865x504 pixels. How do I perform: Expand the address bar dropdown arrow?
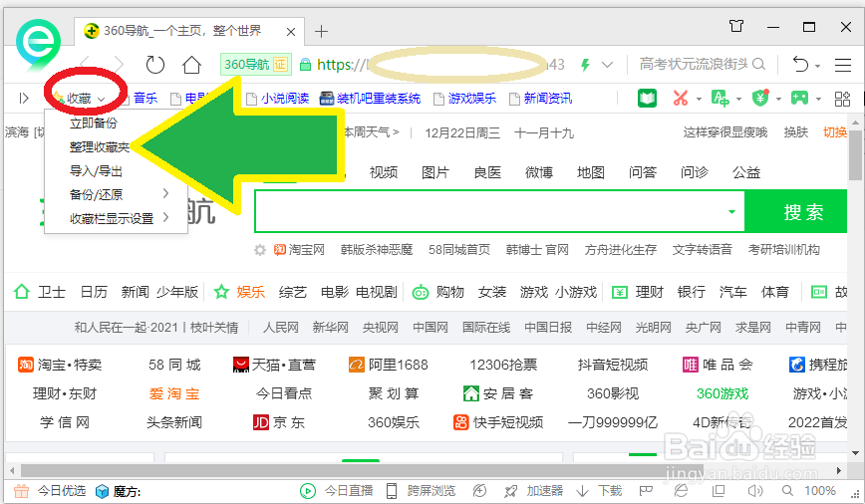click(607, 65)
